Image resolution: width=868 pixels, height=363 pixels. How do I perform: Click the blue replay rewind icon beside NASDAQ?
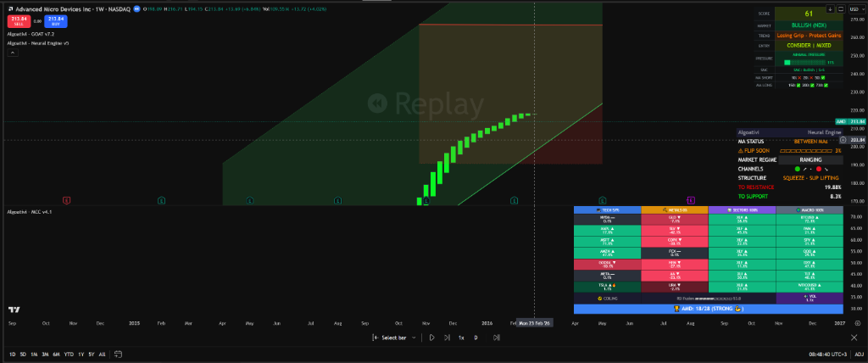[136, 9]
